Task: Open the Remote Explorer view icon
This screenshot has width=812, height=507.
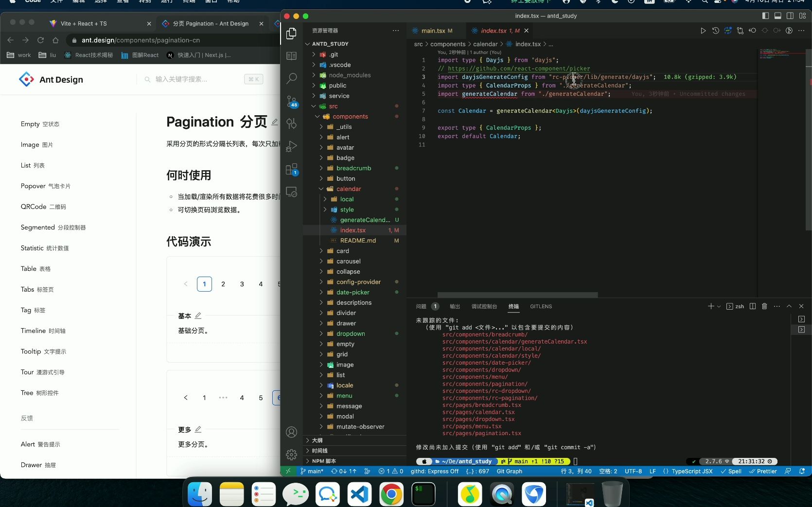Action: point(291,192)
